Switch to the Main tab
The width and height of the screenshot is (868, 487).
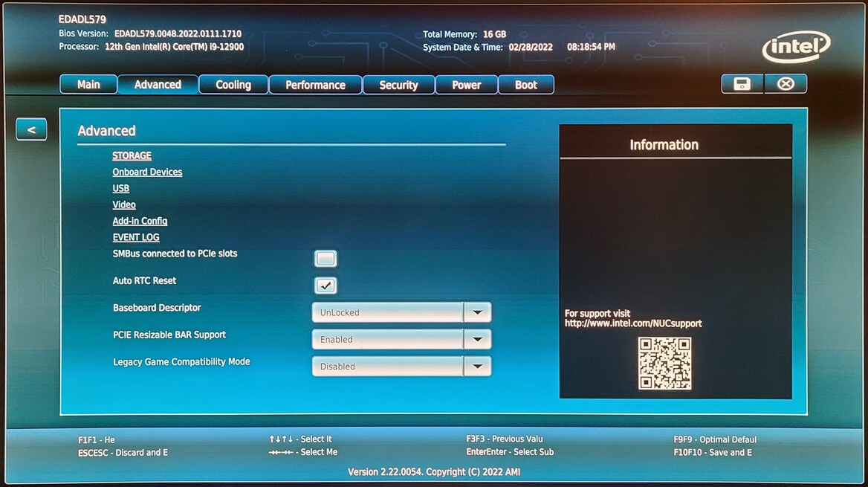[x=88, y=85]
